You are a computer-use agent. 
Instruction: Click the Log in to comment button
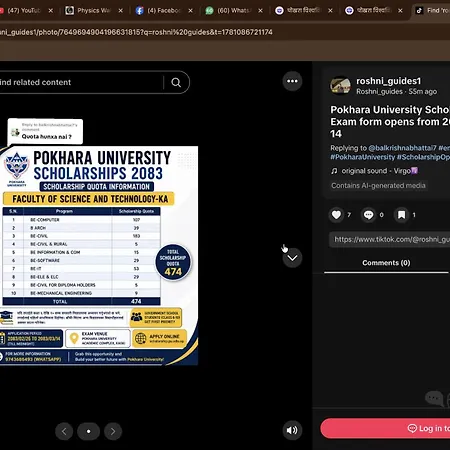(x=385, y=428)
